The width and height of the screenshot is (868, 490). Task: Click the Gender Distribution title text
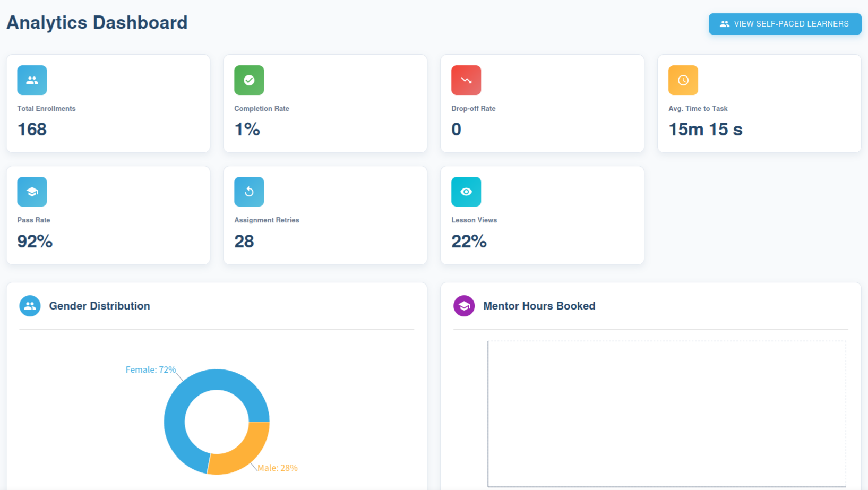pos(99,306)
